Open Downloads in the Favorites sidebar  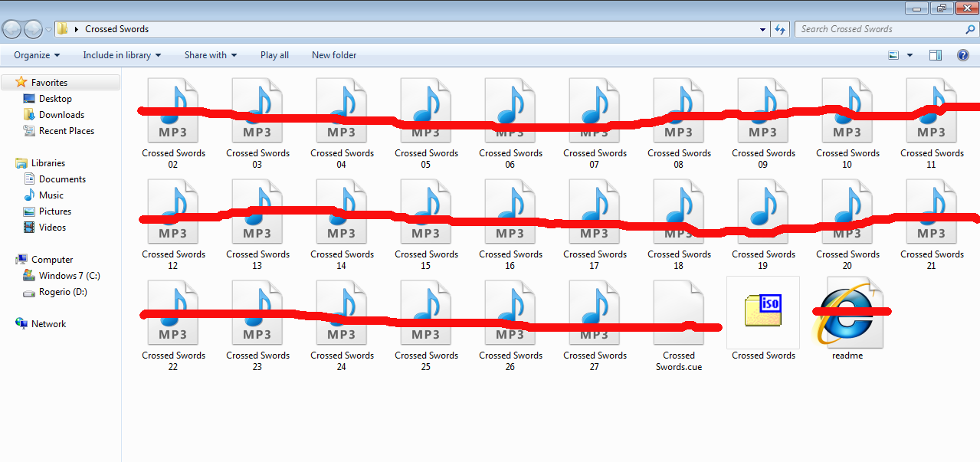point(61,115)
